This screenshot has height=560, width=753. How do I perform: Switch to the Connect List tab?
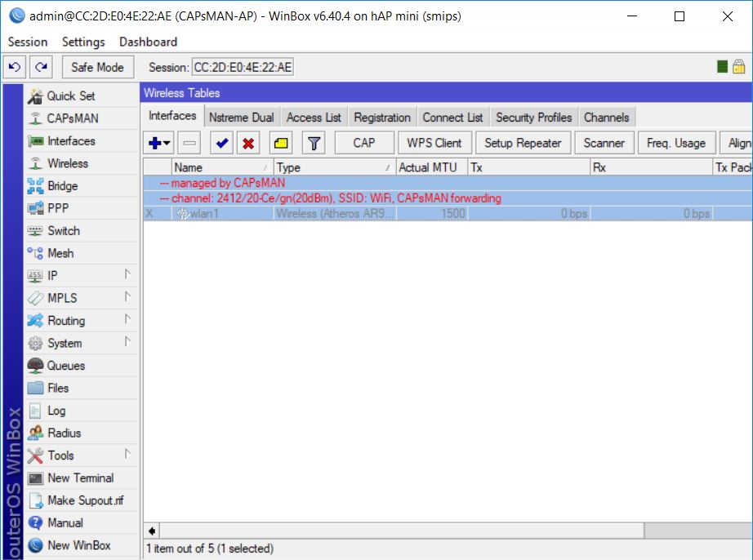coord(452,118)
